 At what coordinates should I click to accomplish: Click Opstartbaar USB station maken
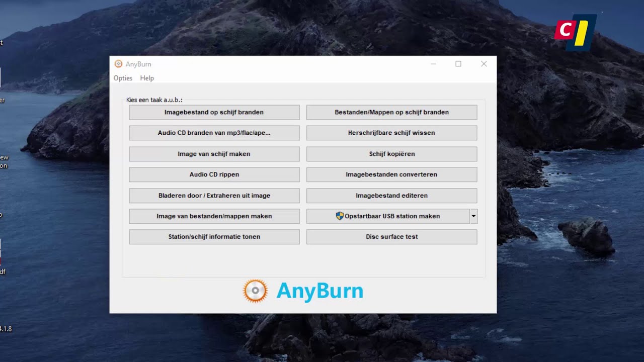[x=388, y=216]
